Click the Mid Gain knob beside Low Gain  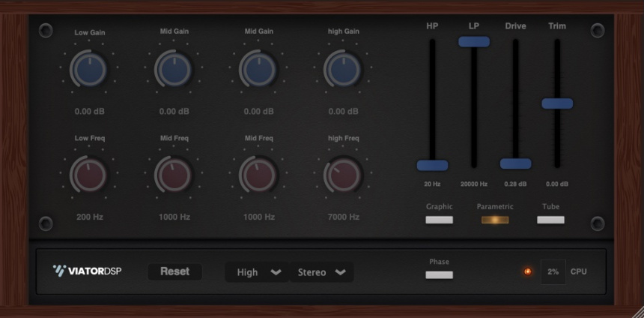point(174,69)
